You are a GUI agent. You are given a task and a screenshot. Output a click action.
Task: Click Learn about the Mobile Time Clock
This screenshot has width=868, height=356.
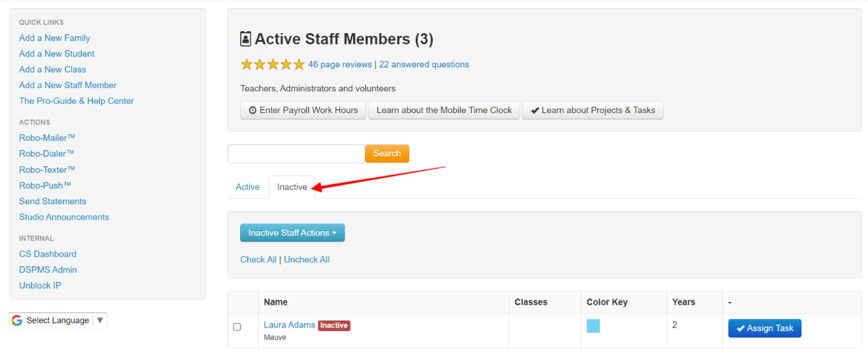pos(444,110)
